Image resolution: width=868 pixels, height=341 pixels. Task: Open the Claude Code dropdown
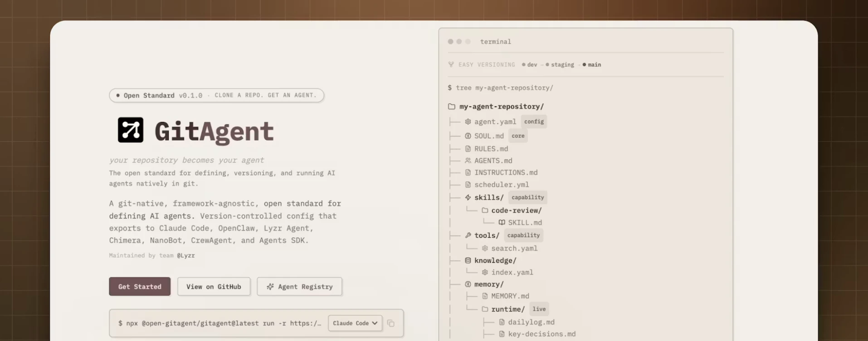[x=355, y=323]
